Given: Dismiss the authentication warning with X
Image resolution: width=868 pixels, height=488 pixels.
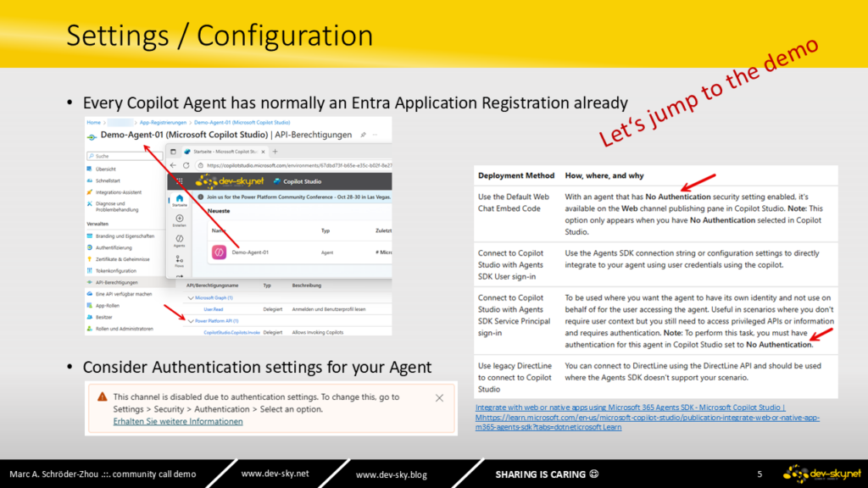Looking at the screenshot, I should 440,398.
